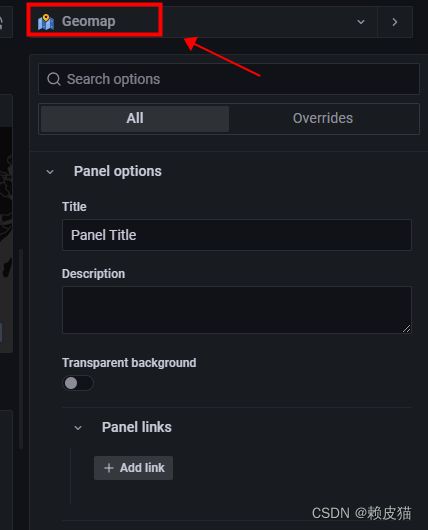Click the map preview on the left
This screenshot has height=530, width=428.
tap(6, 240)
